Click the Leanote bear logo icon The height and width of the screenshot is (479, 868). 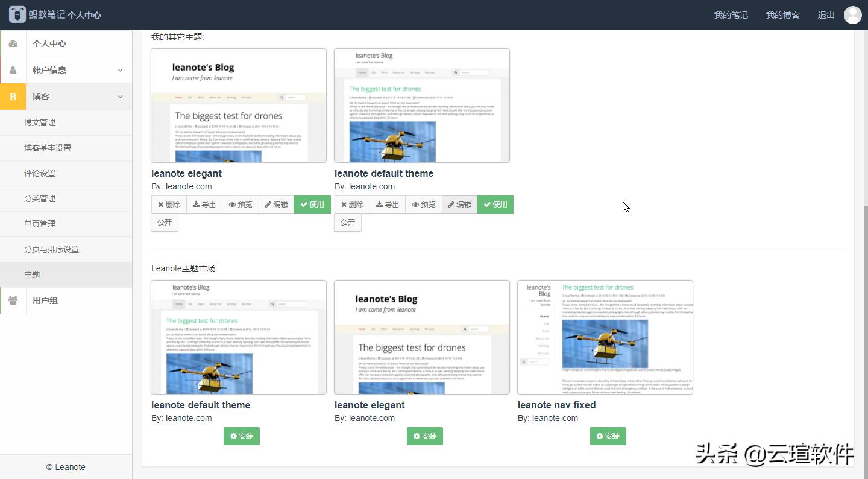click(17, 14)
